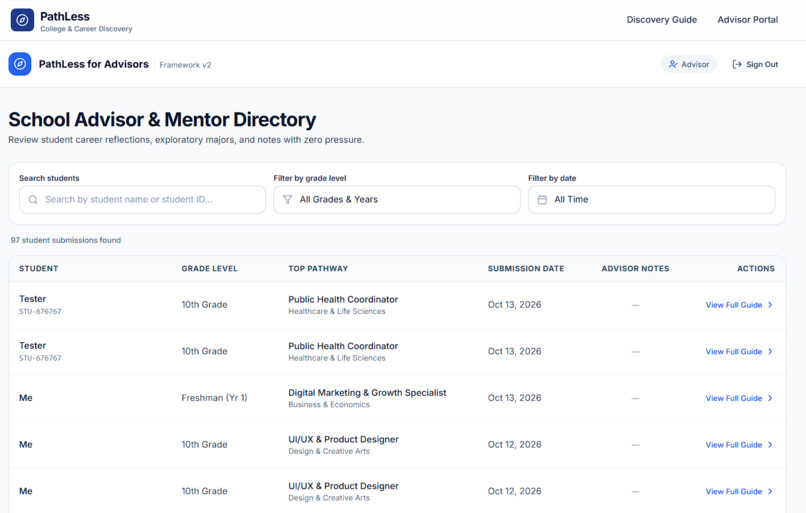The height and width of the screenshot is (513, 806).
Task: Click the College & Career Discovery tagline
Action: [86, 29]
